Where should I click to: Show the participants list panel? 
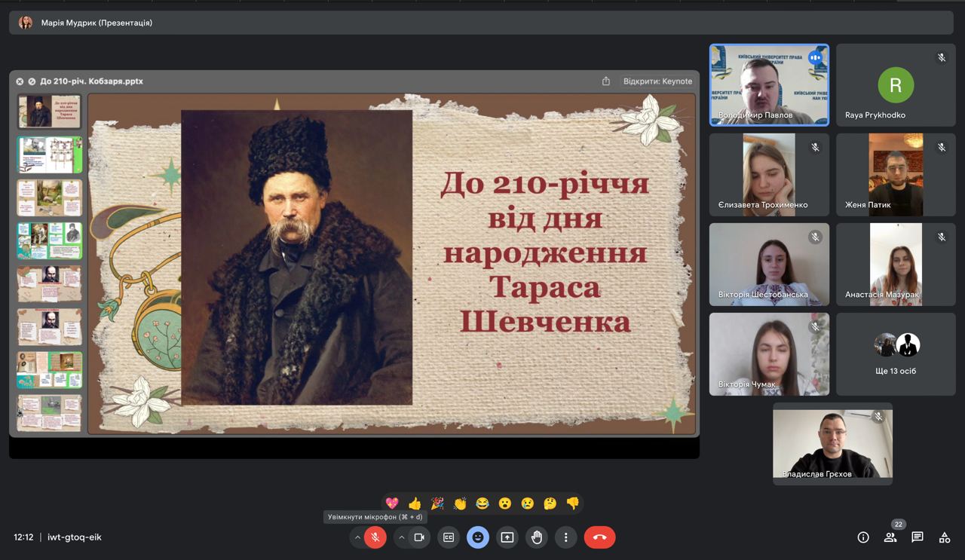pos(890,537)
